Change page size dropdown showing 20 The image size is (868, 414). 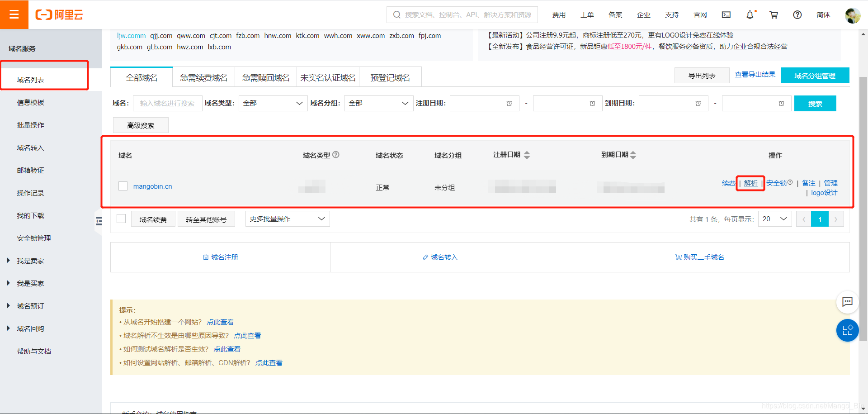775,219
